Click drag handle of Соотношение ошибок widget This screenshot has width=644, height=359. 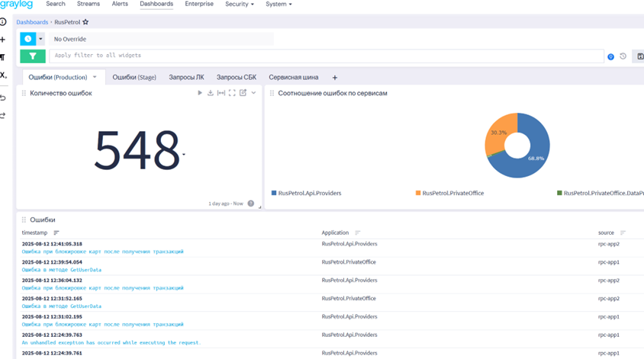click(x=272, y=93)
